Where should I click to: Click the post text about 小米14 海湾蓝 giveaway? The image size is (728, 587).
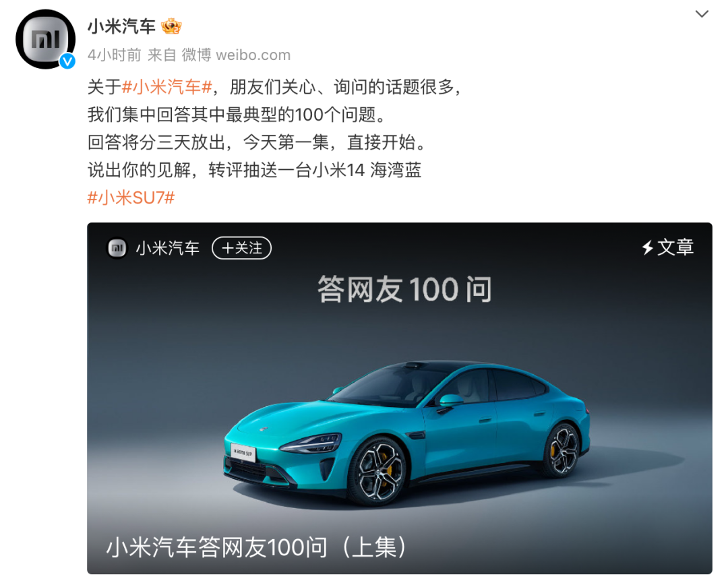coord(254,170)
